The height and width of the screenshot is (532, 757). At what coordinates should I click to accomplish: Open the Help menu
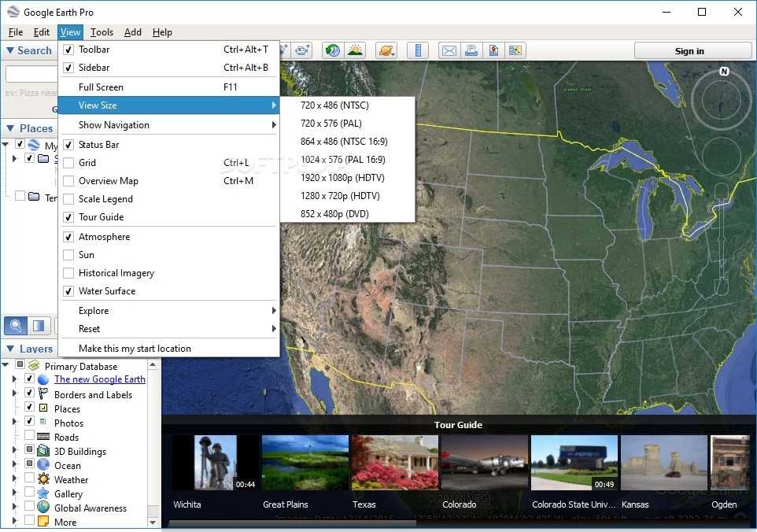(x=162, y=31)
